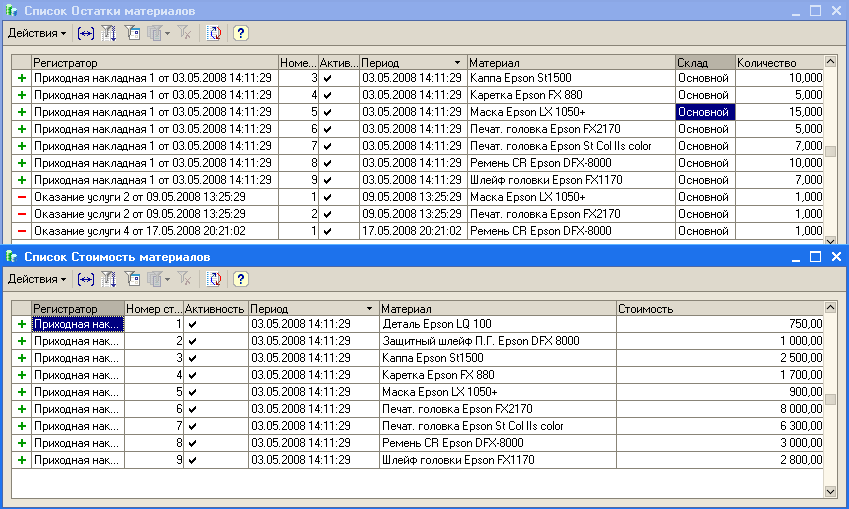This screenshot has width=849, height=509.
Task: Set date interval in Остатки материалов toolbar
Action: point(86,34)
